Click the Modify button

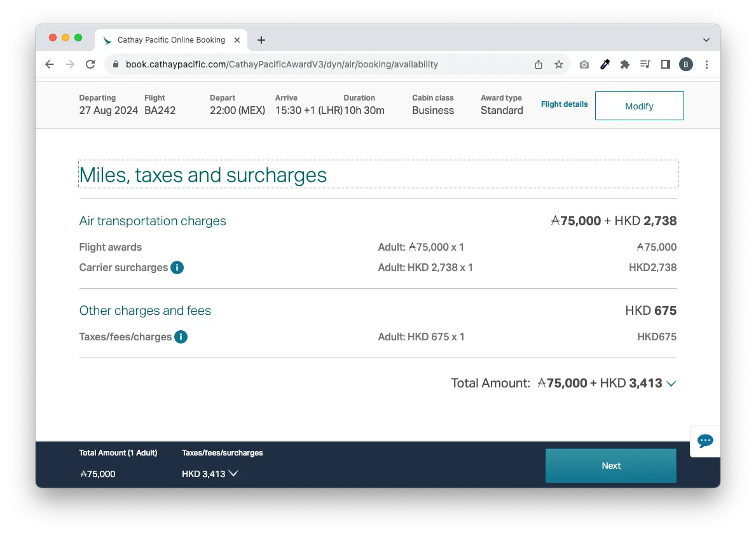click(x=639, y=106)
